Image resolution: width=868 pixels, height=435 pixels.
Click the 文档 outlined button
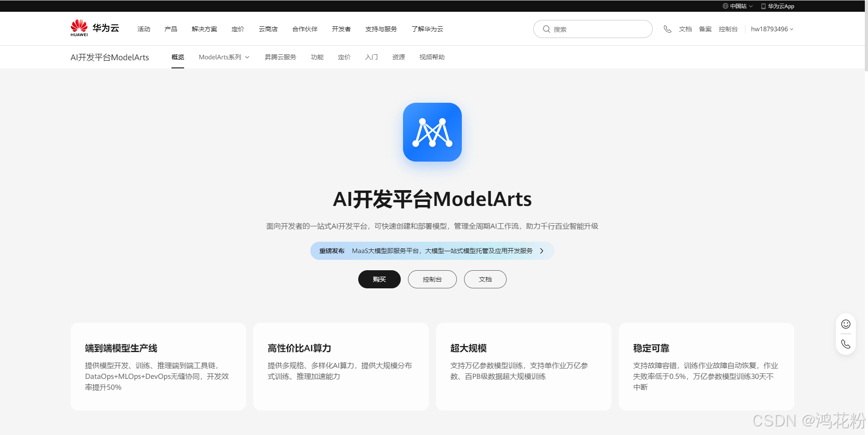click(485, 279)
